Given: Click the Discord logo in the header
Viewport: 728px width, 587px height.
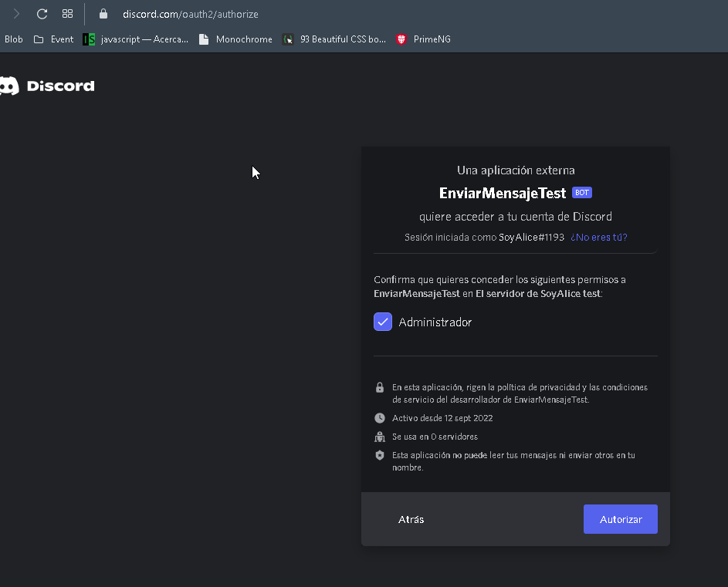Looking at the screenshot, I should point(48,85).
